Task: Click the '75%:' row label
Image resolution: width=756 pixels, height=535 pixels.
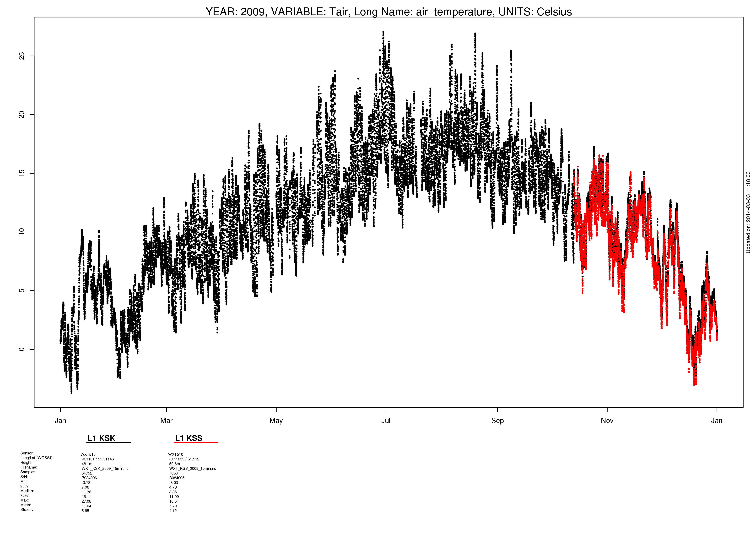Action: [x=25, y=496]
